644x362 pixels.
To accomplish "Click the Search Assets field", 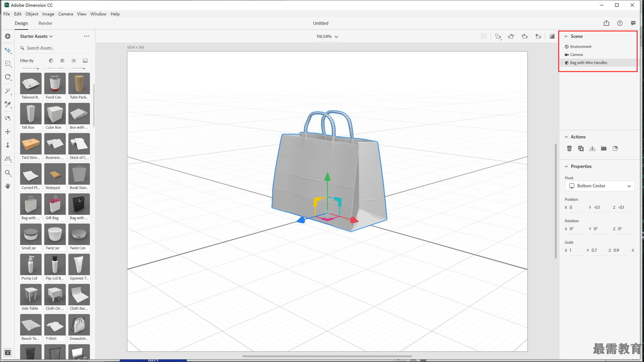I will point(55,48).
